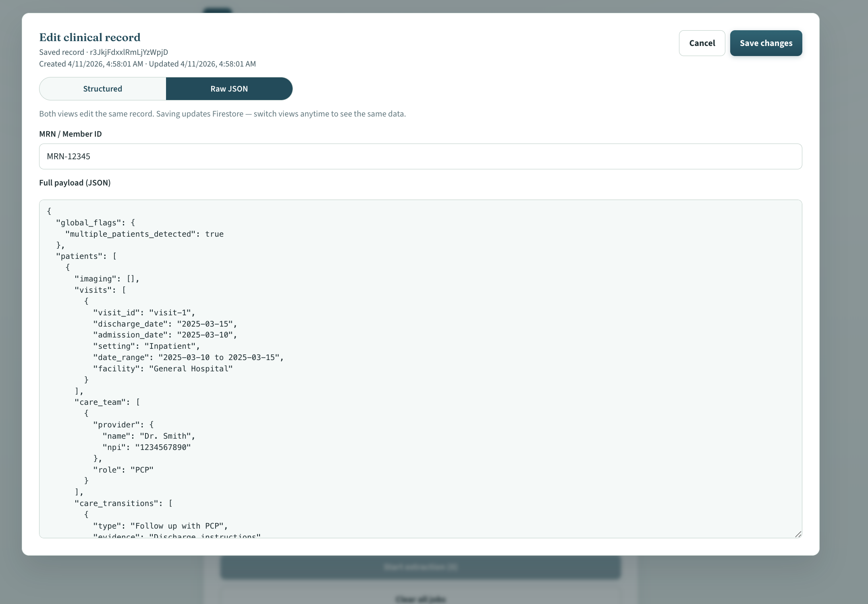Click the "setting": "Inpatient" line

pos(146,346)
